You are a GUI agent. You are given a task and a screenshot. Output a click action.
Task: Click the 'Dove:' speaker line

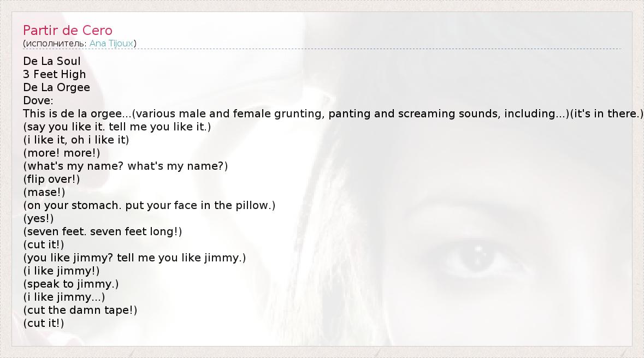(38, 100)
